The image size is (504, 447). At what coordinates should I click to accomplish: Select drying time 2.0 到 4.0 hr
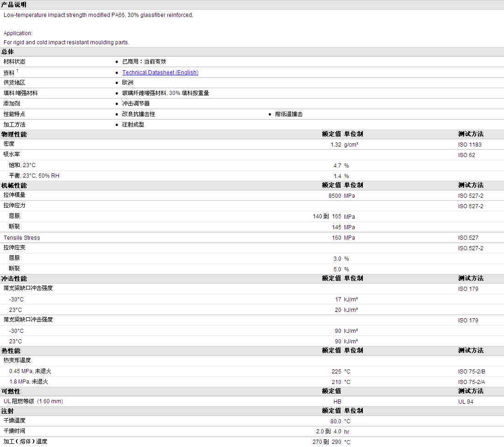point(332,432)
